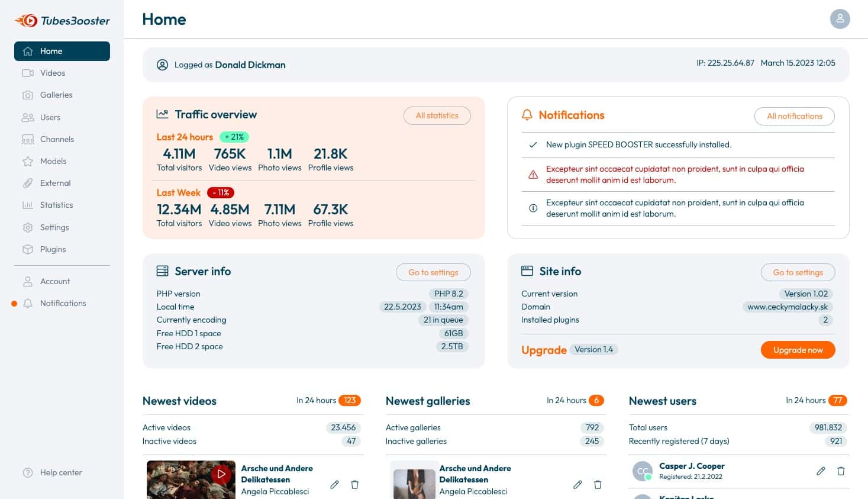
Task: Delete user Casper J. Cooper
Action: [x=841, y=471]
